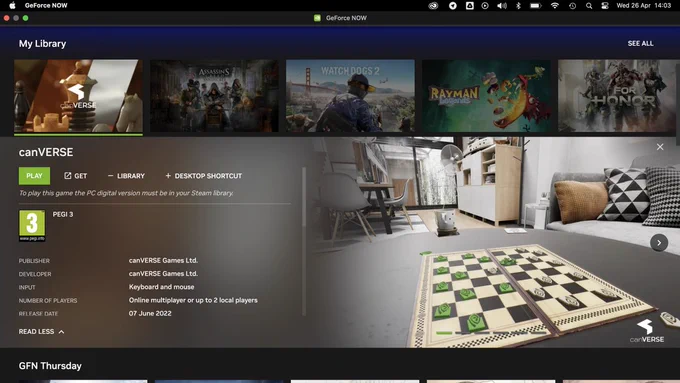Show next screenshot with right arrow
680x383 pixels.
pyautogui.click(x=659, y=243)
